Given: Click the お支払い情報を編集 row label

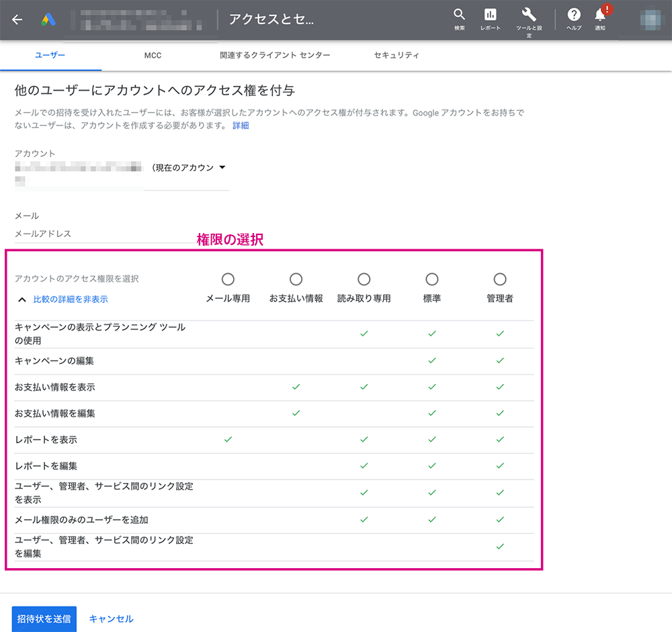Looking at the screenshot, I should (55, 414).
